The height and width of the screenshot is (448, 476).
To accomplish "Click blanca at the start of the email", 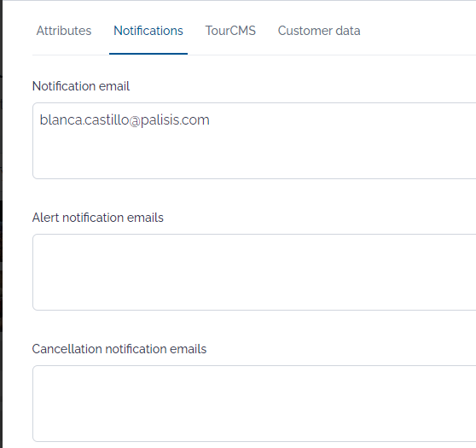I will 61,120.
